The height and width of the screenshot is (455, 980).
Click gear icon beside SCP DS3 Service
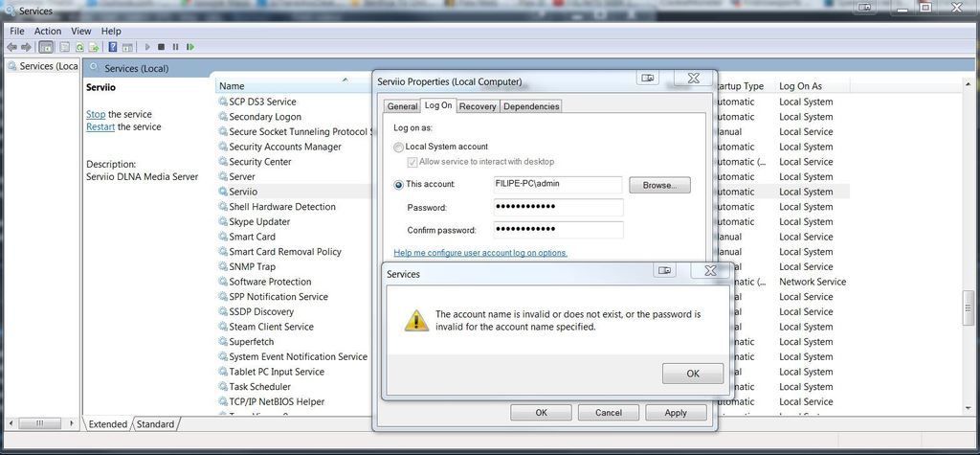[x=223, y=102]
